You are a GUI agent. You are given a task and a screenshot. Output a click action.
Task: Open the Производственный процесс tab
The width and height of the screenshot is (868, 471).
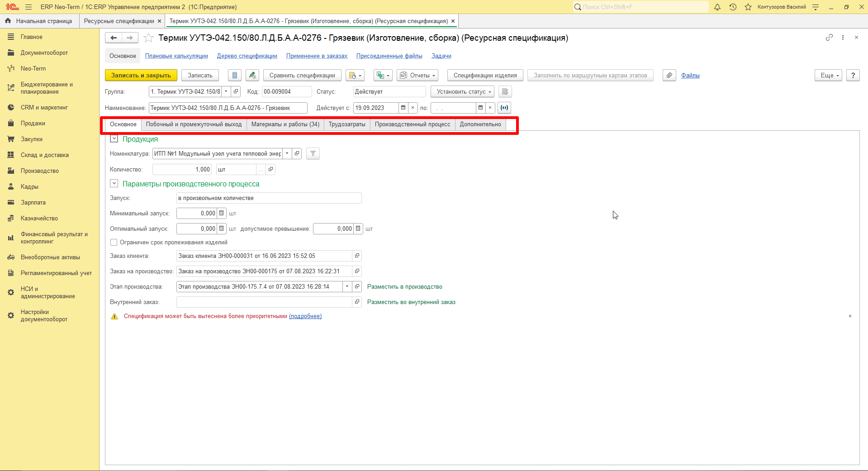coord(413,124)
